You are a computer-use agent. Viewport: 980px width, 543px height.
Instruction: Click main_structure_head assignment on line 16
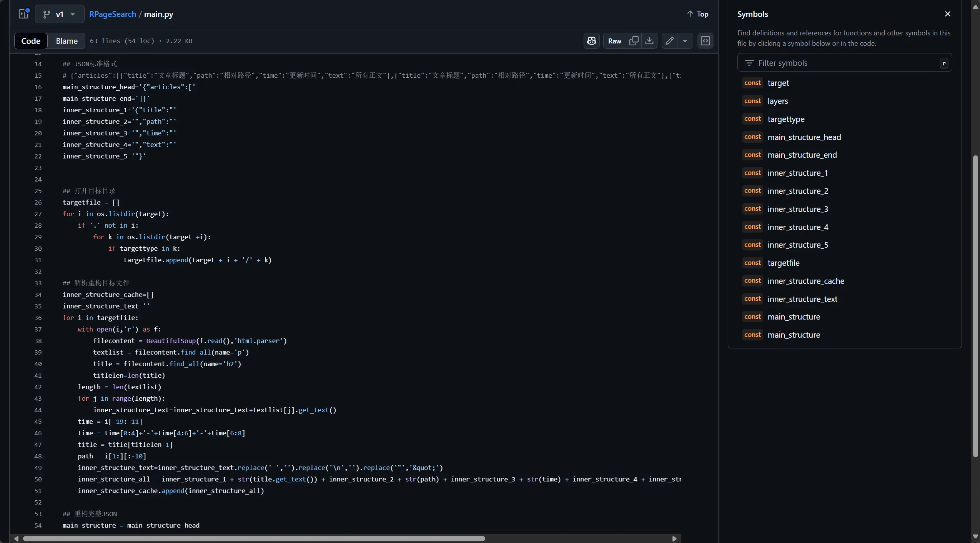[x=98, y=87]
